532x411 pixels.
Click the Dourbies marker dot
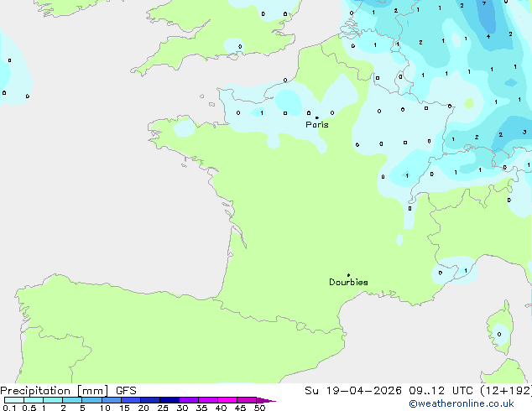348,275
